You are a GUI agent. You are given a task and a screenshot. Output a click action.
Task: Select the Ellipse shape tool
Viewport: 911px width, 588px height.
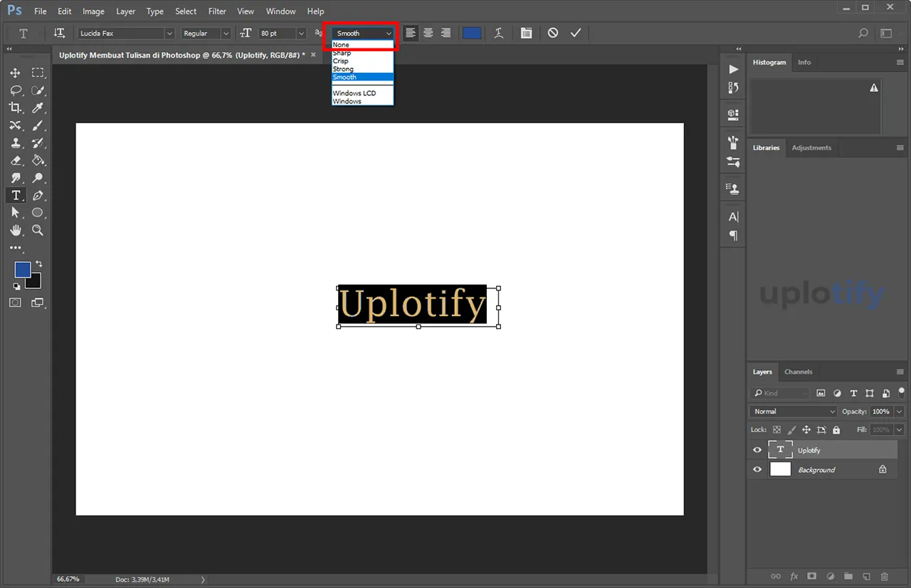tap(38, 213)
